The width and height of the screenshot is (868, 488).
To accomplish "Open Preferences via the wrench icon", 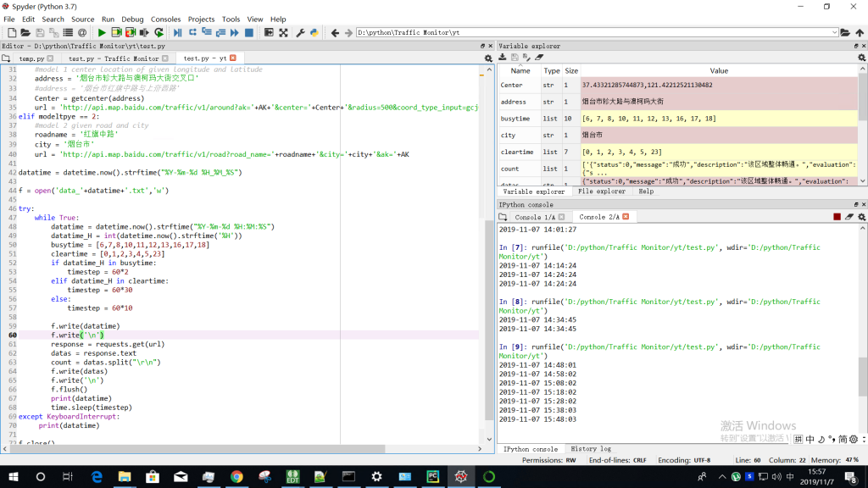I will pyautogui.click(x=300, y=33).
